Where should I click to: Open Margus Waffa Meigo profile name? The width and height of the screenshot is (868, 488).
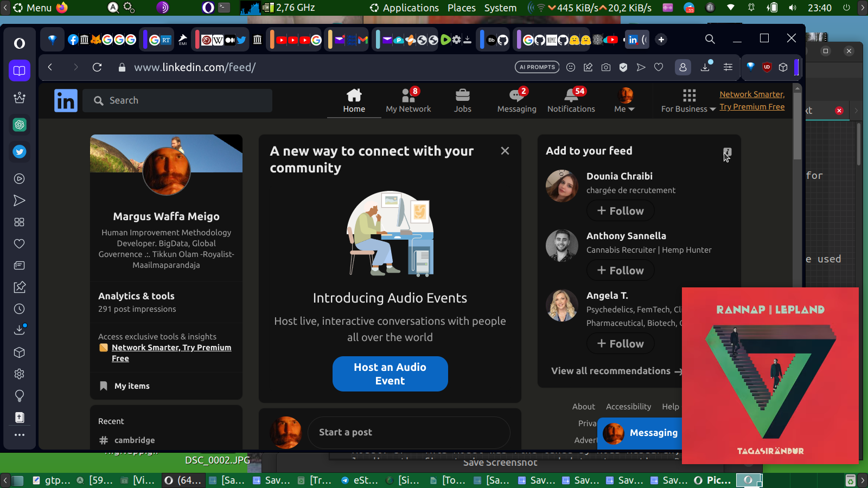coord(167,216)
